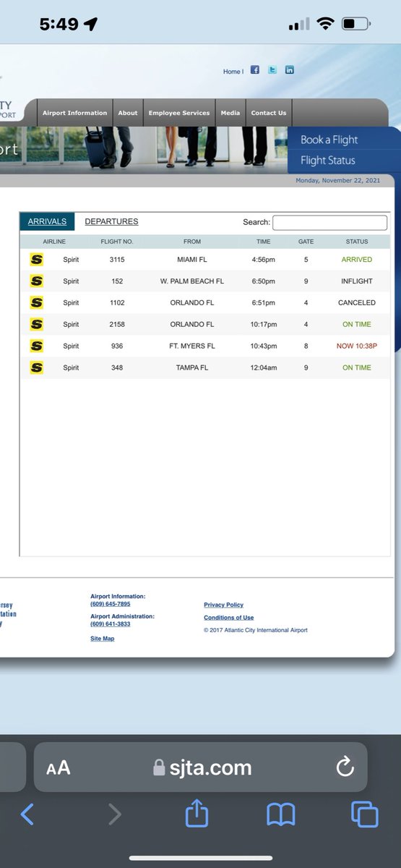Image resolution: width=401 pixels, height=868 pixels.
Task: Click the Home link at top
Action: point(232,72)
